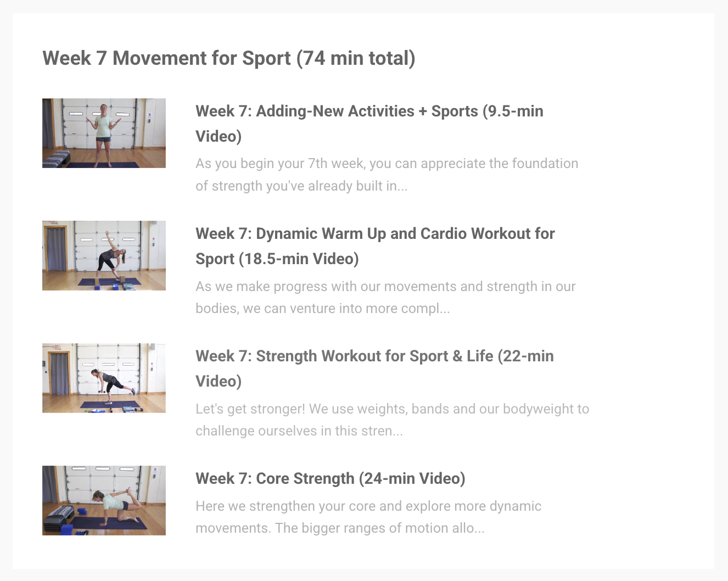Click the Adding-New Activities video thumbnail

point(104,133)
